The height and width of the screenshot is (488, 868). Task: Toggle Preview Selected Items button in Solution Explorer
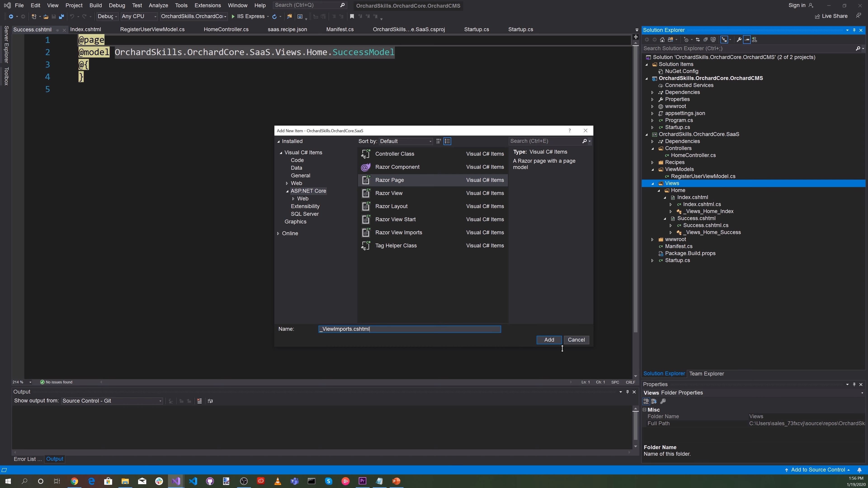(747, 40)
